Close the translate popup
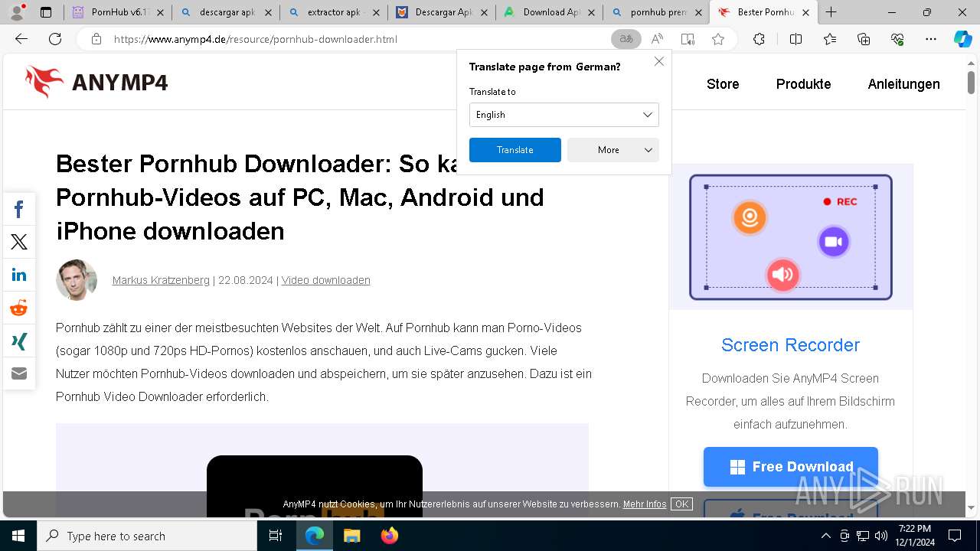This screenshot has height=551, width=980. pos(659,61)
